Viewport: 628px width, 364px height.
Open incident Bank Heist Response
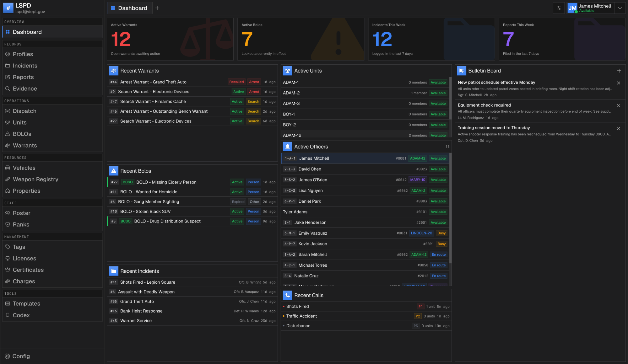coord(192,311)
